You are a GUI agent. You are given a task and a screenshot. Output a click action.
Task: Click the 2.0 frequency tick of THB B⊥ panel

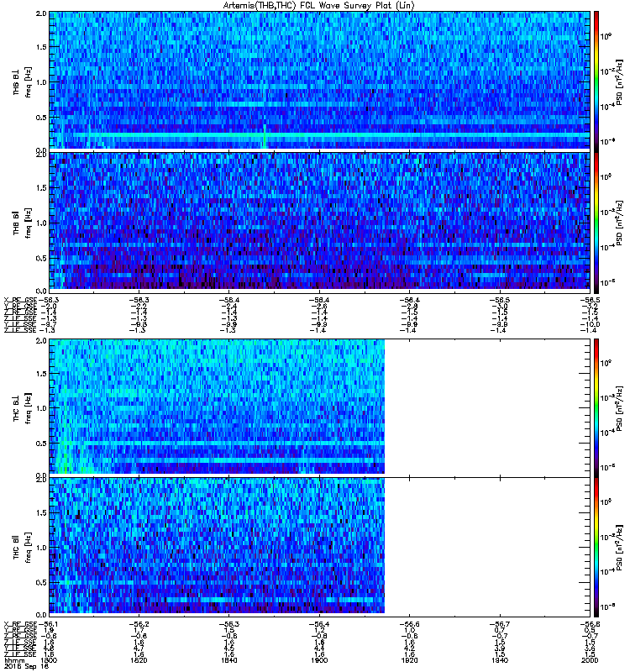pos(41,13)
